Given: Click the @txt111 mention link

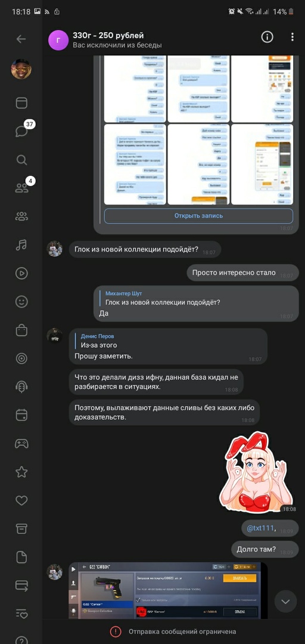Looking at the screenshot, I should click(x=260, y=528).
